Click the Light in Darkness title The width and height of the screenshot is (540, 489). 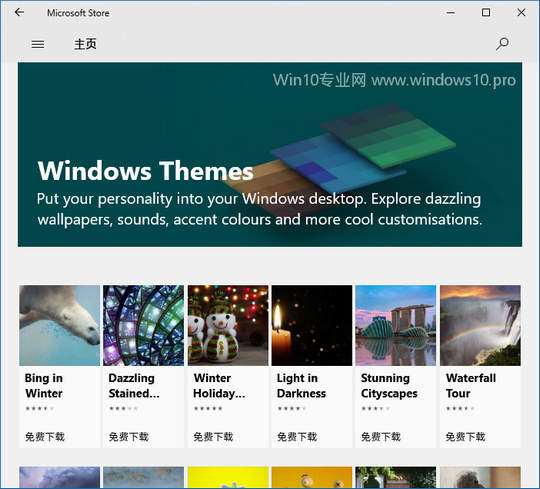(x=301, y=386)
